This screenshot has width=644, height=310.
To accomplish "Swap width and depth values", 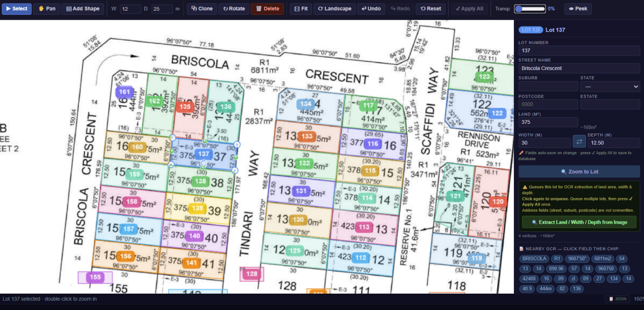I will pyautogui.click(x=579, y=141).
